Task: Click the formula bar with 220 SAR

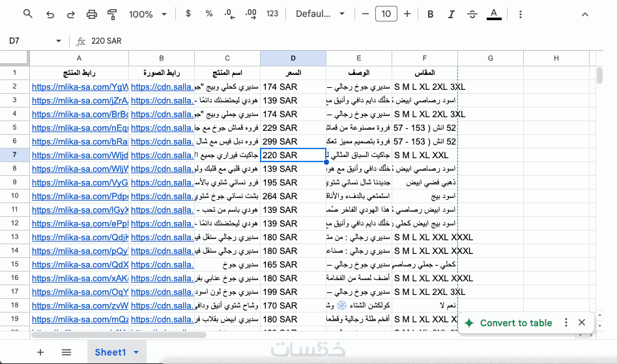Action: point(342,41)
